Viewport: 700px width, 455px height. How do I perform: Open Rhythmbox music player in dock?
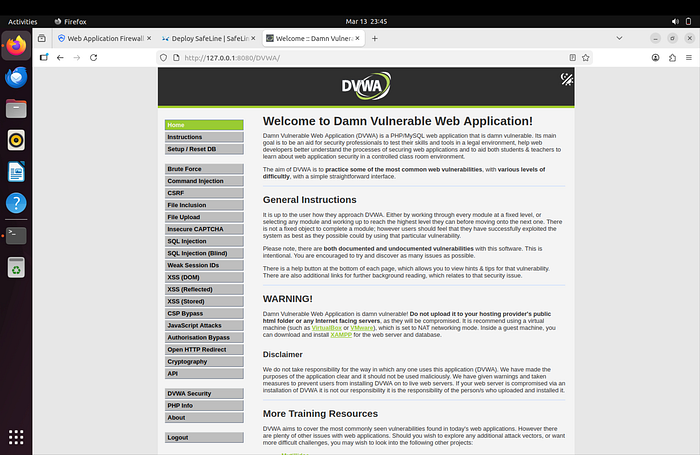16,140
